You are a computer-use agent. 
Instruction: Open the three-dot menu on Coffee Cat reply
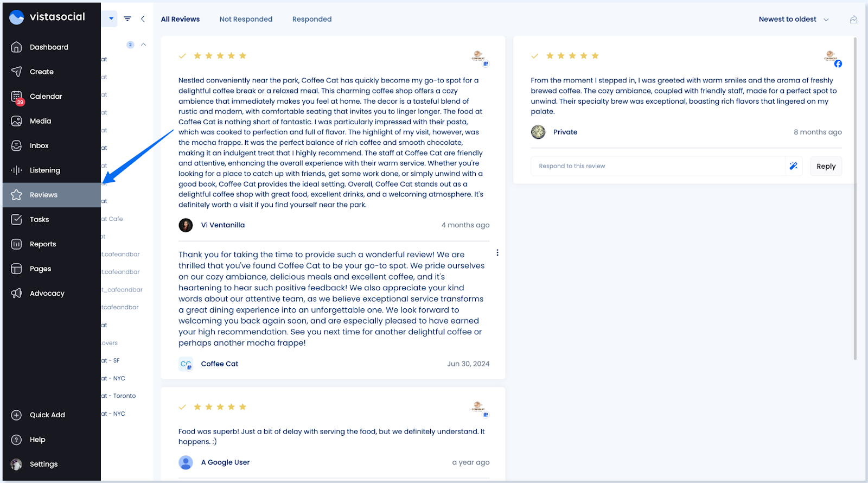pos(497,253)
